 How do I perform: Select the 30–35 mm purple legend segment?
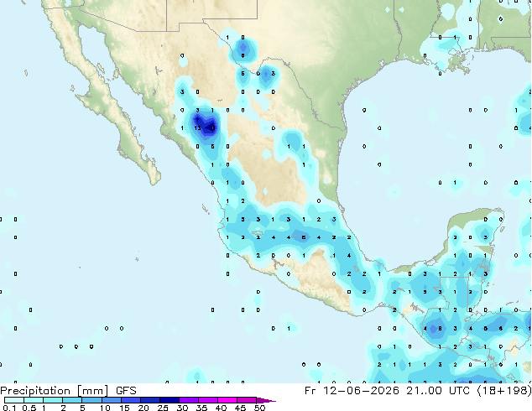click(188, 400)
